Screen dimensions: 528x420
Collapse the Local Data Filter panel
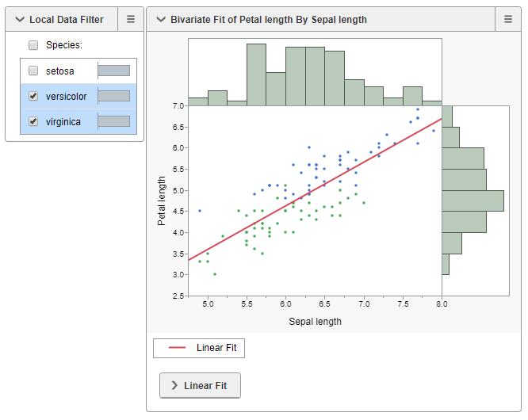19,19
